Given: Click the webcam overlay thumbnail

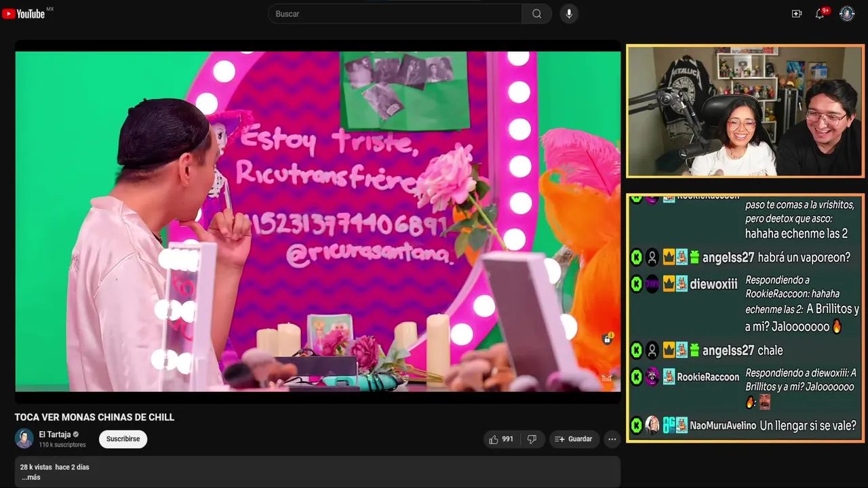Looking at the screenshot, I should point(745,111).
